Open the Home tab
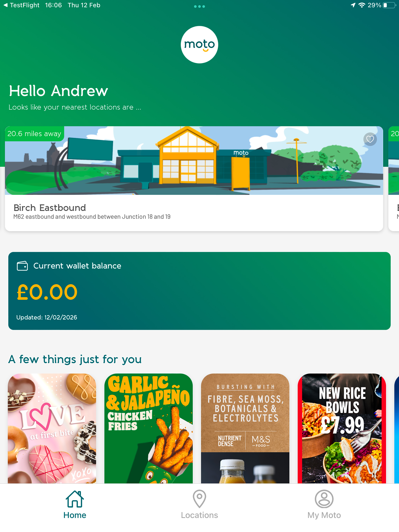Screen dimensions: 399x532 (x=75, y=505)
